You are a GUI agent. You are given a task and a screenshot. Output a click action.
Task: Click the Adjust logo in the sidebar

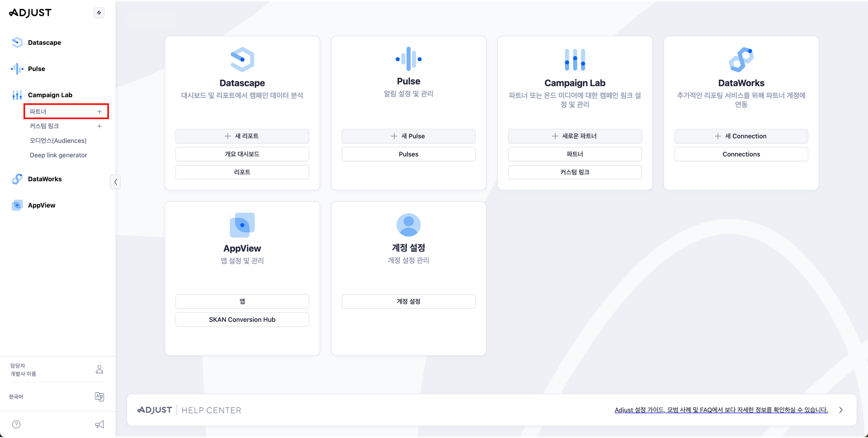coord(30,13)
